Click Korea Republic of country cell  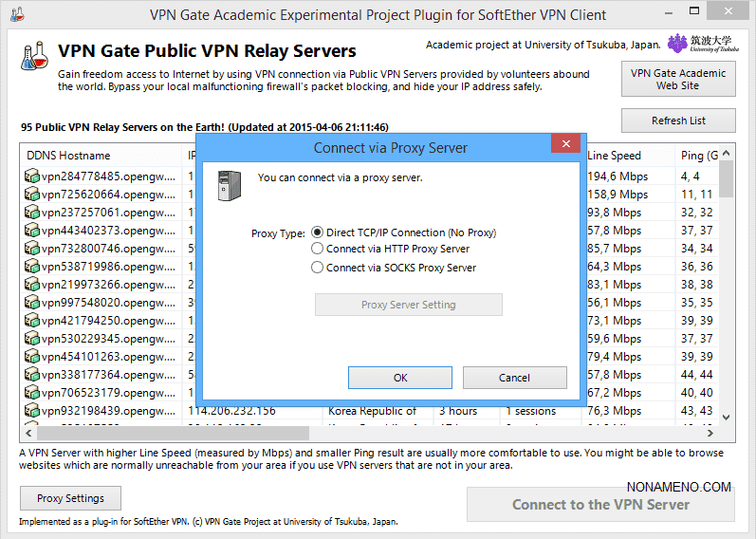point(372,411)
